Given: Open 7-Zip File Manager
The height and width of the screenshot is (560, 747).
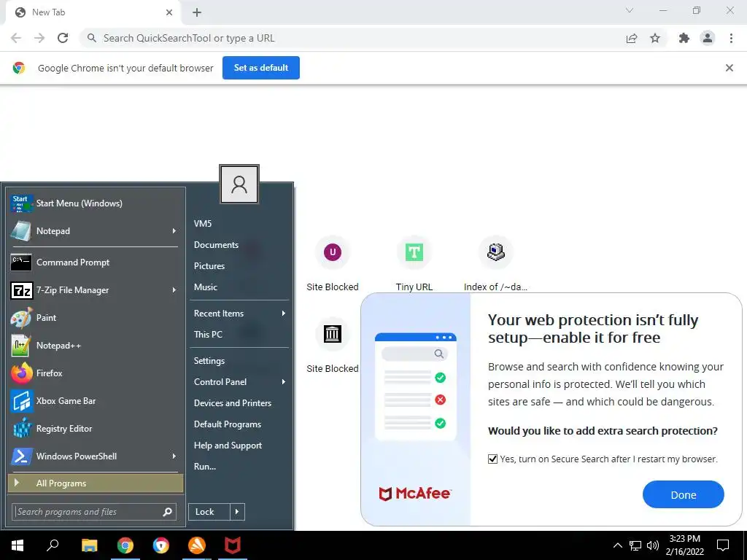Looking at the screenshot, I should [94, 290].
